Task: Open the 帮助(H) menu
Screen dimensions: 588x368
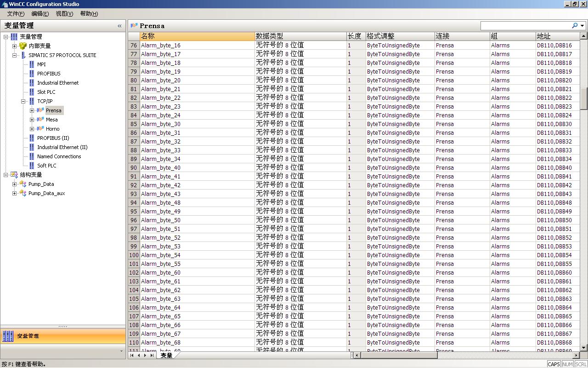Action: tap(89, 14)
